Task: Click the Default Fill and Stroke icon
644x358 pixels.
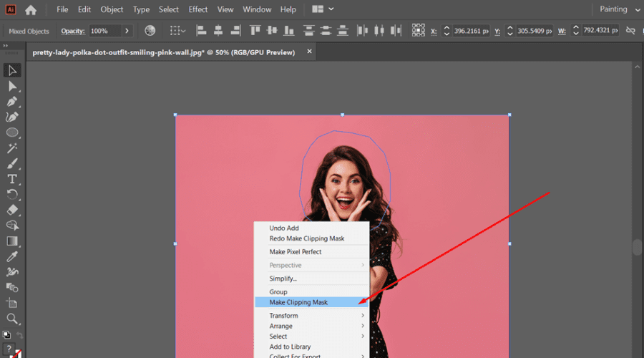Action: pos(6,335)
